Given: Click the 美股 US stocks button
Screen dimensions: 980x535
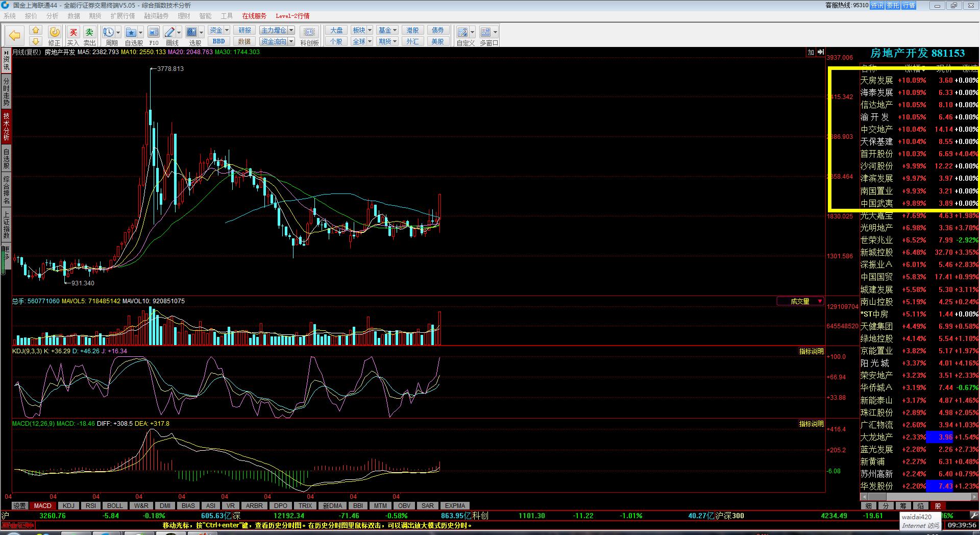Looking at the screenshot, I should (x=438, y=41).
